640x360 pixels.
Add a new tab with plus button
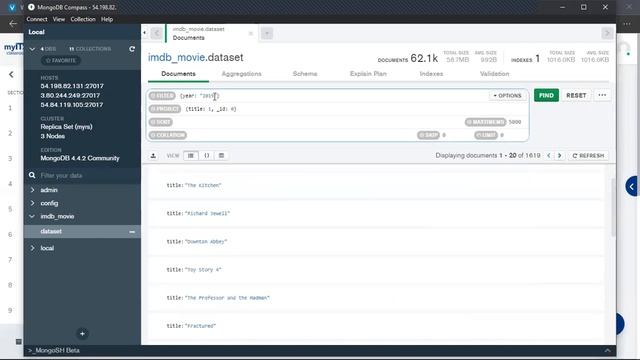point(267,33)
